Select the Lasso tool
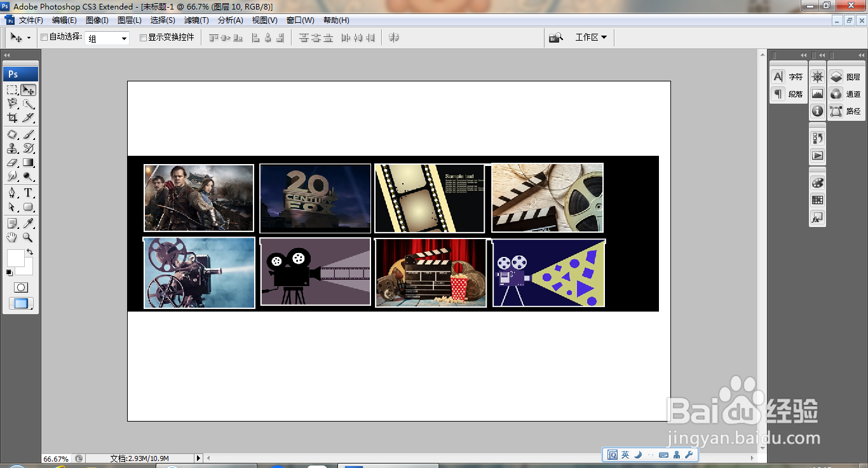Viewport: 868px width, 468px height. point(12,104)
